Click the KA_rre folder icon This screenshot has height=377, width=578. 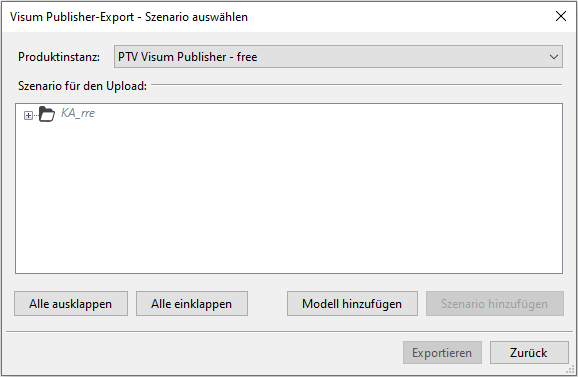coord(47,114)
